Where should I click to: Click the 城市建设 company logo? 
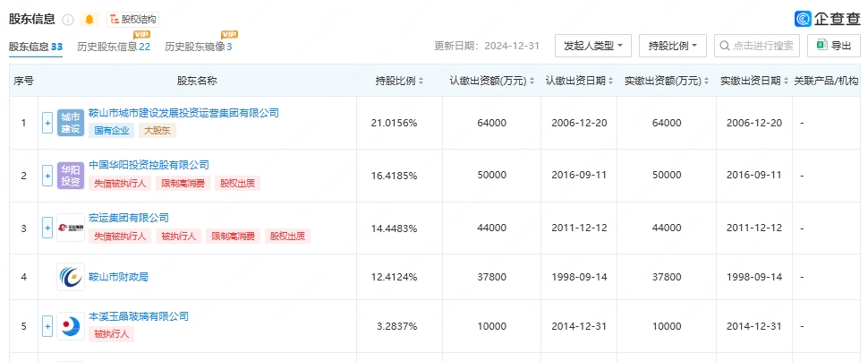pyautogui.click(x=71, y=123)
